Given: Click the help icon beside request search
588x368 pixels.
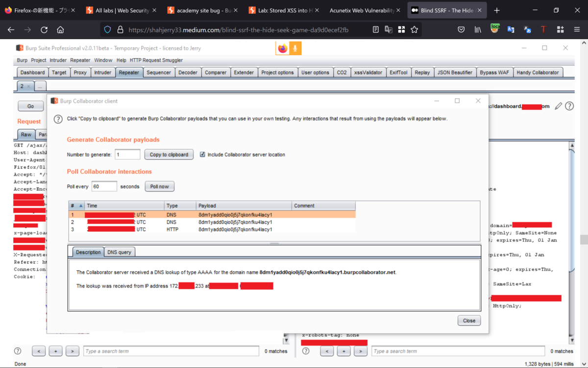Looking at the screenshot, I should point(18,351).
